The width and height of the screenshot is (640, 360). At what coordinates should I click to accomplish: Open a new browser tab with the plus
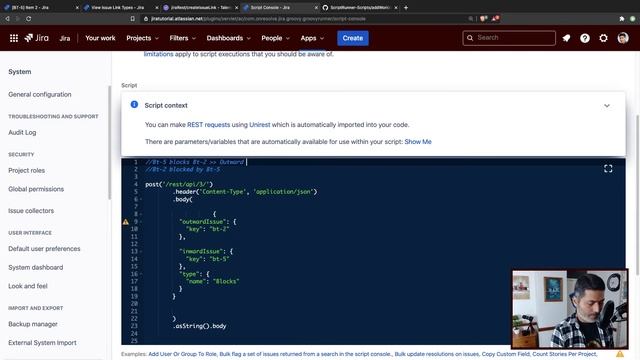(x=406, y=7)
